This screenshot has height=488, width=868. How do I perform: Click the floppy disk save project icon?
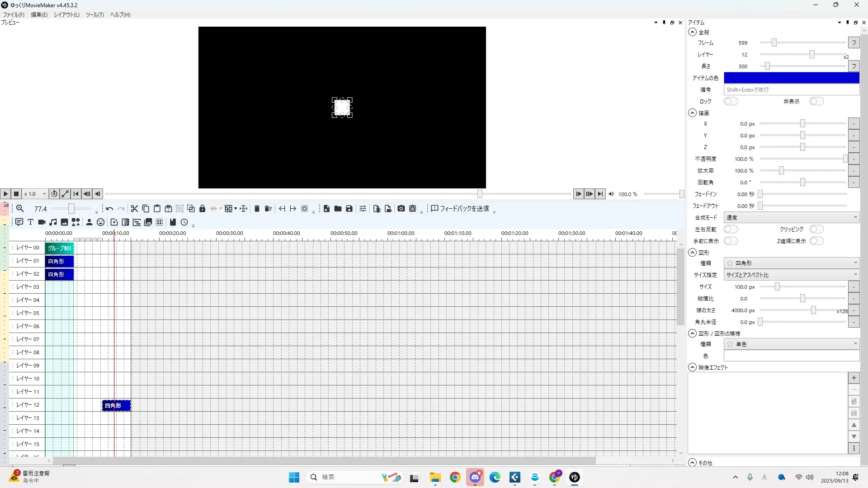pyautogui.click(x=349, y=209)
